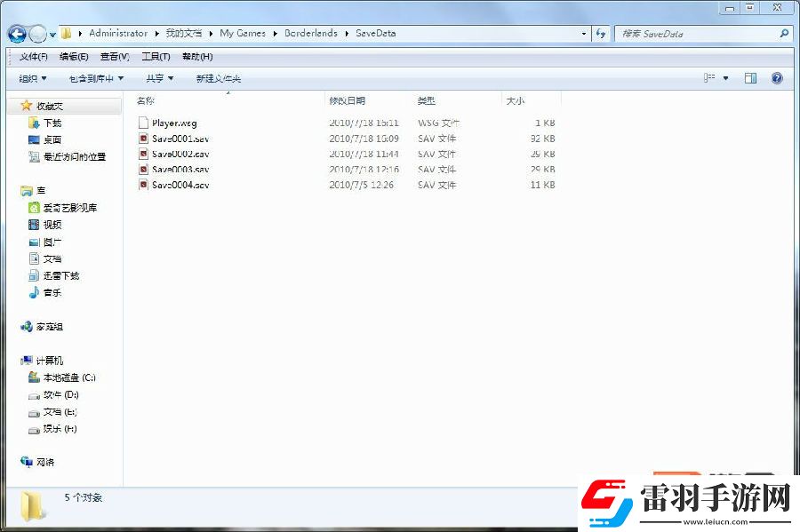Click the search SaveData input field
This screenshot has height=532, width=800.
[x=693, y=34]
